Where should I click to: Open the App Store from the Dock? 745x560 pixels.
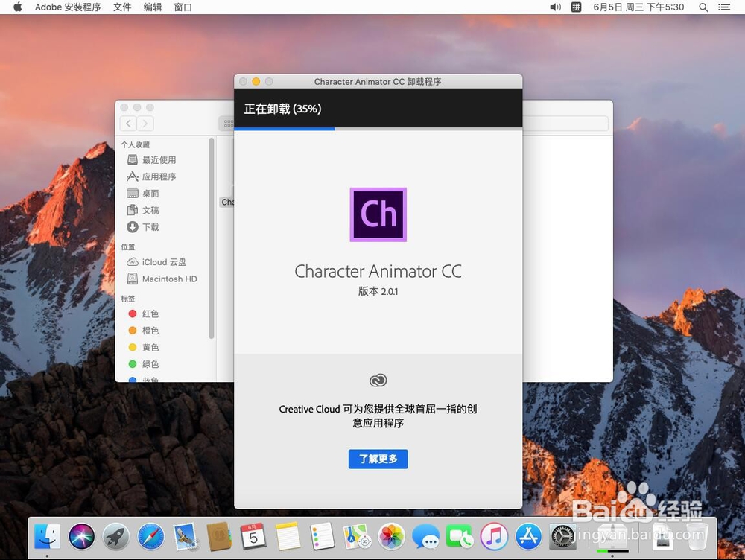[528, 535]
